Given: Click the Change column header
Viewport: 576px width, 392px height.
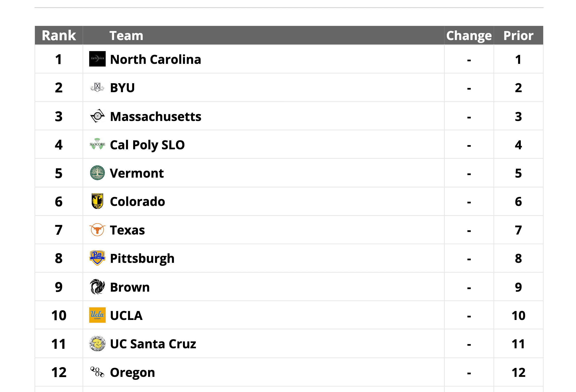Looking at the screenshot, I should pos(469,36).
